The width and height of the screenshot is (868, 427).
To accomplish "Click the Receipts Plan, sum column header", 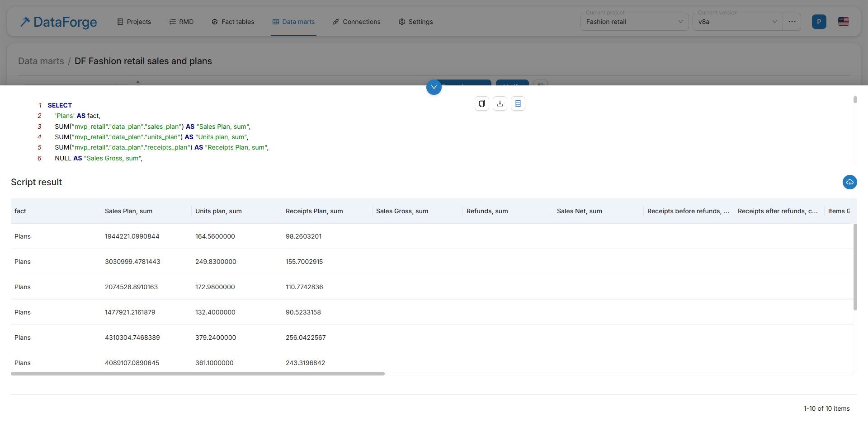I will (x=314, y=211).
